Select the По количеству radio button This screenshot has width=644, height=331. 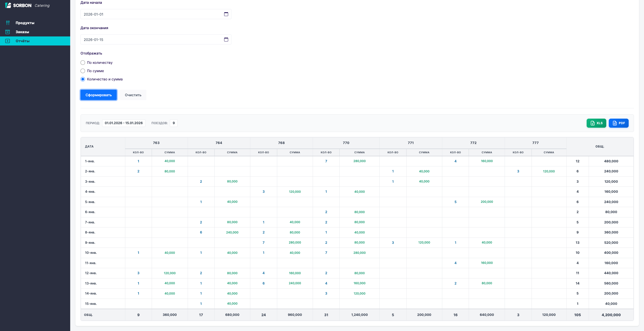click(x=83, y=63)
